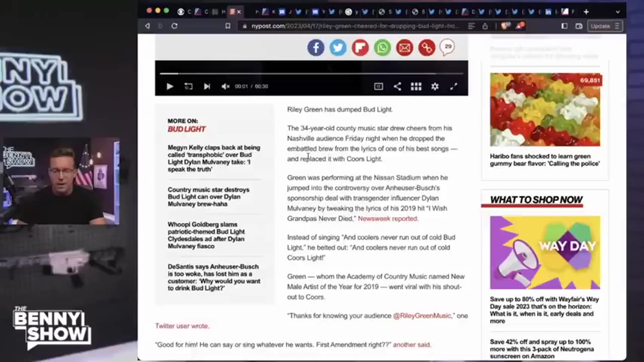Seek on the video progress bar
The width and height of the screenshot is (644, 362).
[311, 73]
